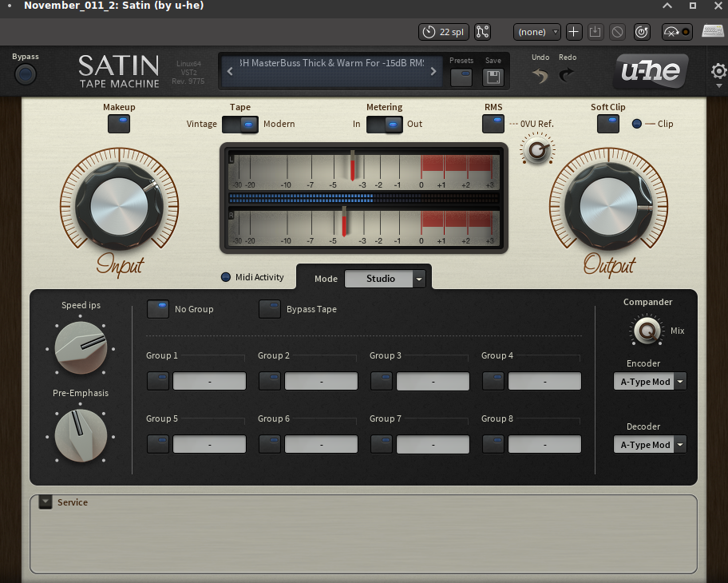Open the plugin pin routing icon
This screenshot has height=583, width=728.
[x=482, y=32]
